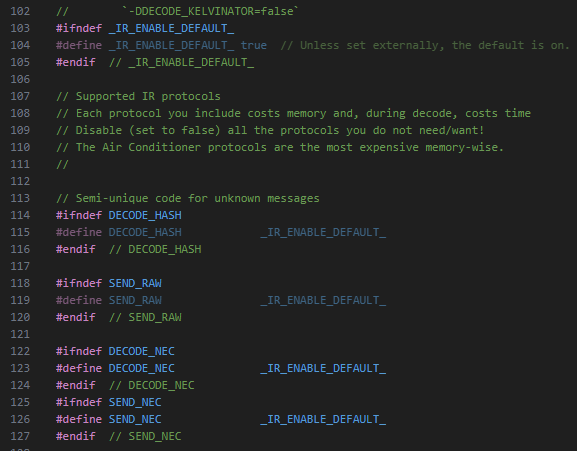Click #define SEND_RAW on line 119
Viewport: 577px width, 451px height.
[109, 300]
